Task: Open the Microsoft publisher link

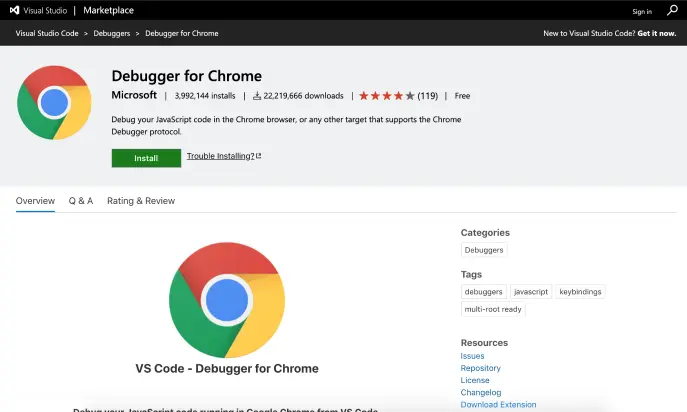Action: tap(134, 95)
